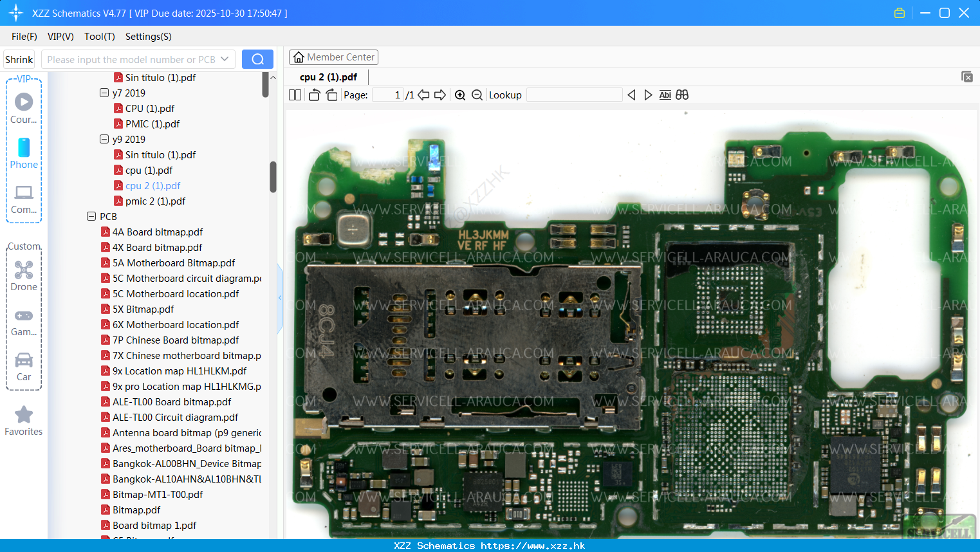Image resolution: width=980 pixels, height=552 pixels.
Task: Open 7P Chinese Board bitmap.pdf
Action: click(170, 340)
